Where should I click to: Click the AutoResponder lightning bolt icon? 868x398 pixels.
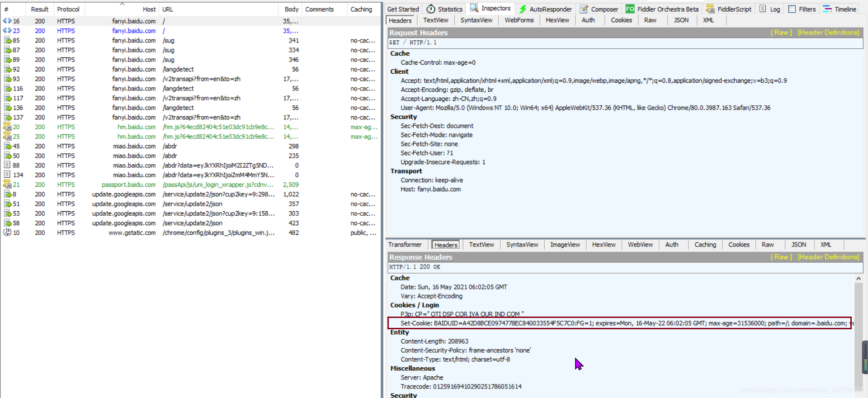[523, 9]
